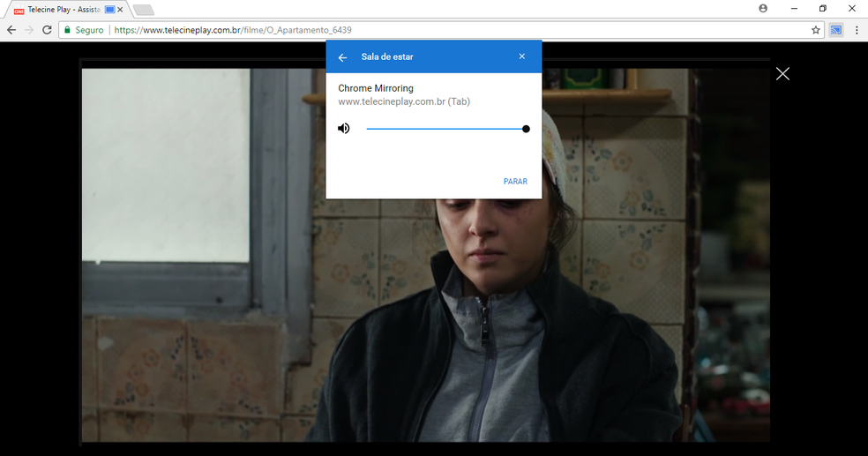The width and height of the screenshot is (868, 456).
Task: Click the tab's casting indicator icon
Action: [x=109, y=10]
